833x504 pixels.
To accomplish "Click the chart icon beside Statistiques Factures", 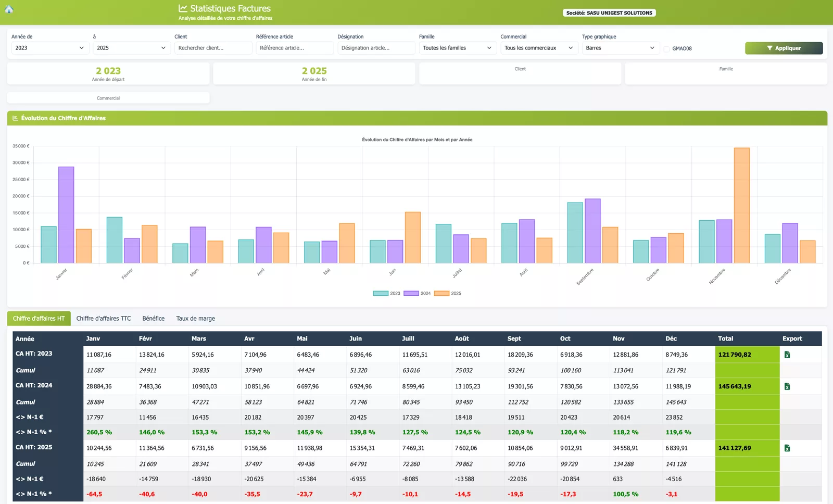I will tap(183, 8).
